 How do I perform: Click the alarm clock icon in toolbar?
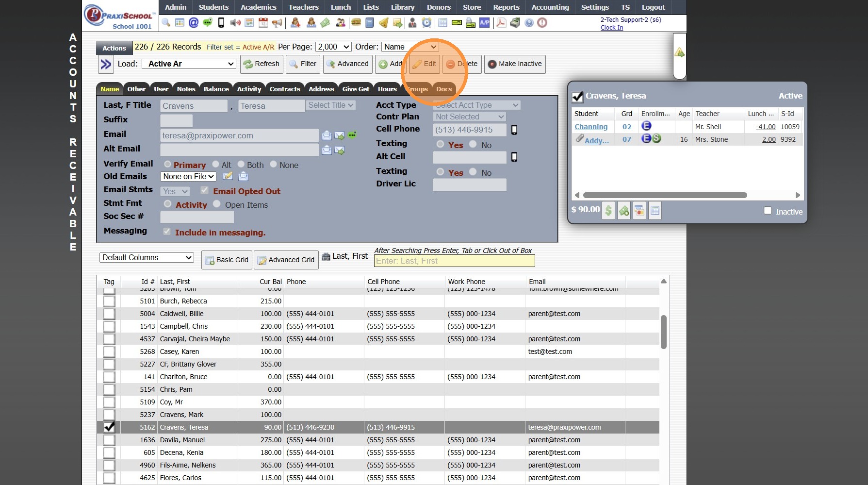click(x=426, y=22)
